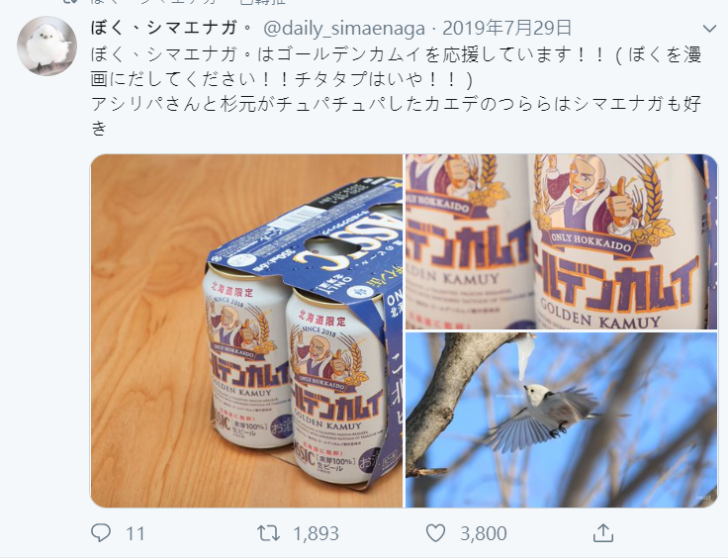
Task: Visit the @daily_simaenaga handle link
Action: tap(344, 29)
